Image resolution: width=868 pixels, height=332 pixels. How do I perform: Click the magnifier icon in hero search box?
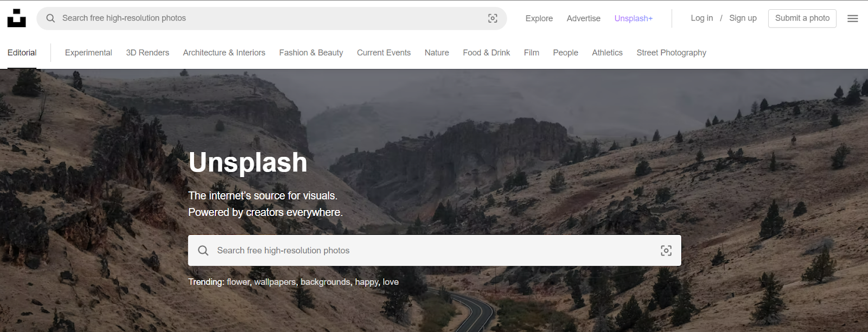click(203, 251)
